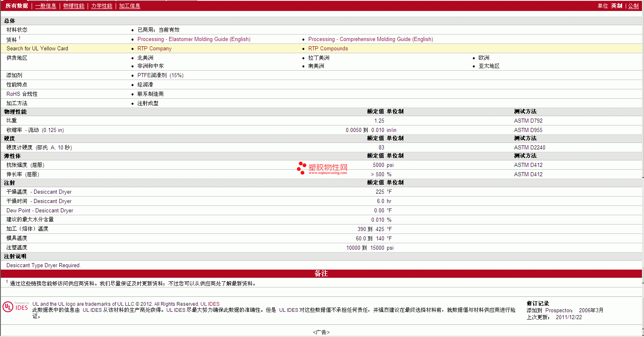Click the 2006年3月 Prospector added date
Image resolution: width=644 pixels, height=337 pixels.
pyautogui.click(x=591, y=310)
